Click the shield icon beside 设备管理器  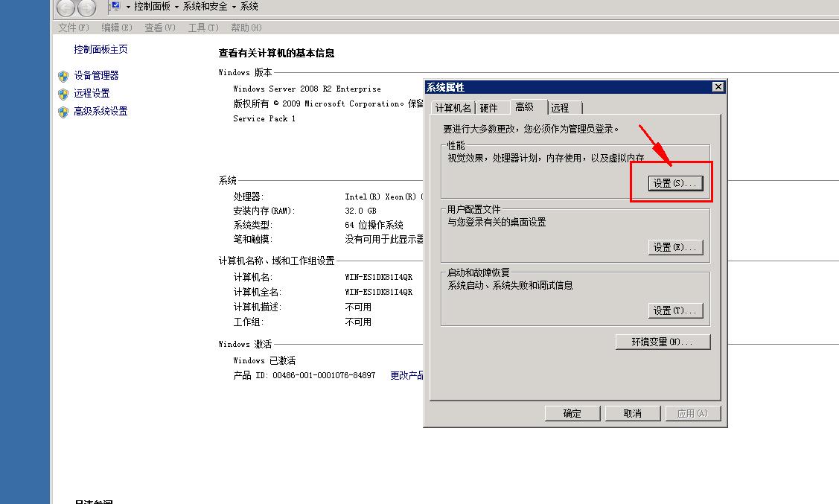tap(61, 75)
